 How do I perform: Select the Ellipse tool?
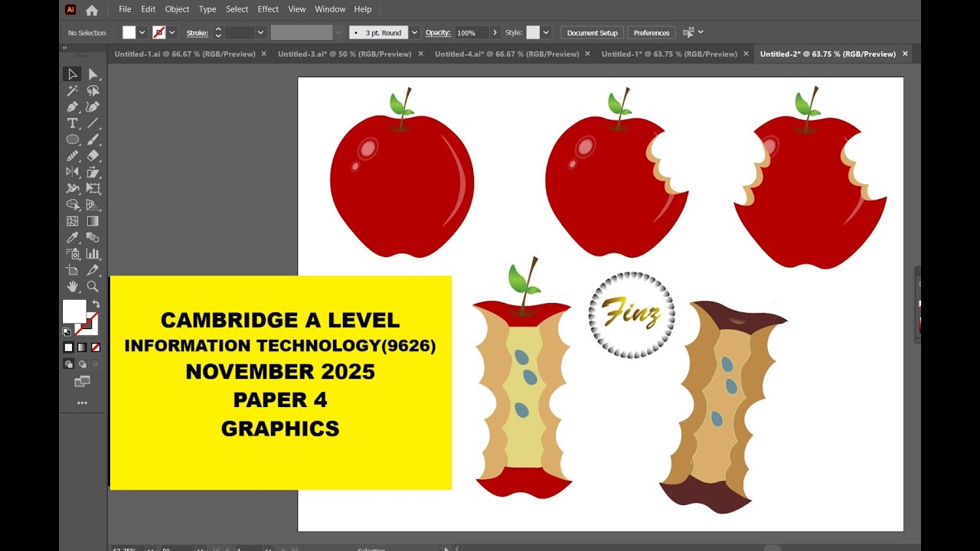[72, 139]
